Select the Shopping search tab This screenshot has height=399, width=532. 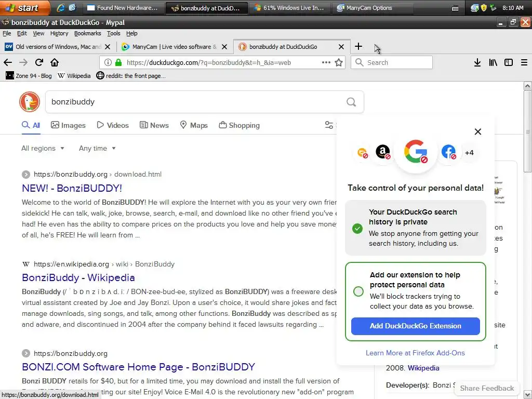[x=239, y=125]
